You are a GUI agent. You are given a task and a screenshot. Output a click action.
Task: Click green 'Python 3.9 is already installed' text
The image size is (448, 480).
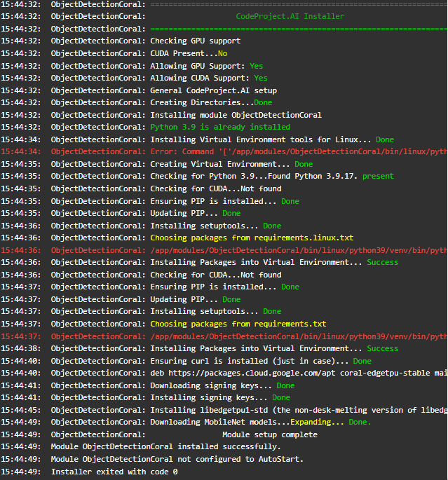(220, 127)
